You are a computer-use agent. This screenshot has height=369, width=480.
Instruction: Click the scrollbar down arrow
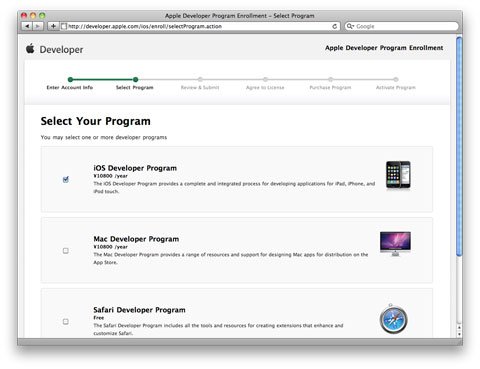click(x=459, y=334)
